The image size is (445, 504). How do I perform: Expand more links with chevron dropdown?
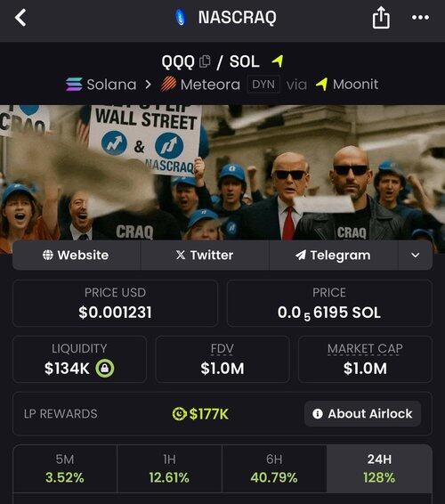coord(415,256)
